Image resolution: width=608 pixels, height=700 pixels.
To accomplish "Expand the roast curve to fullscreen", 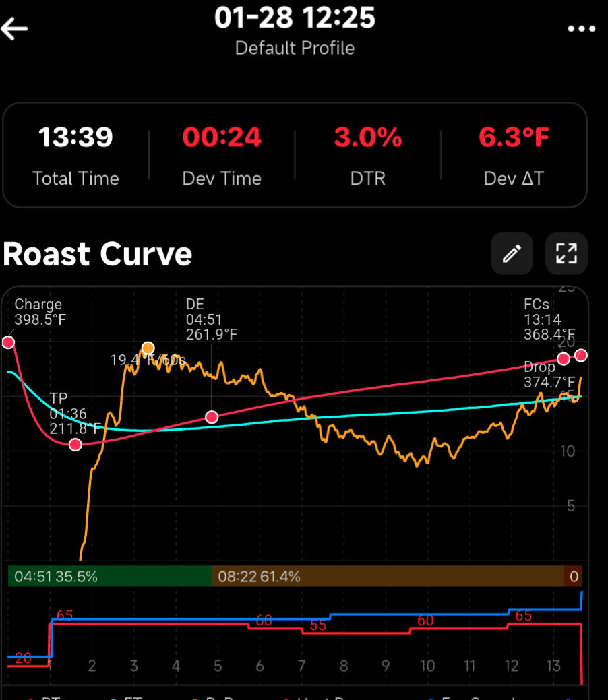I will 566,254.
